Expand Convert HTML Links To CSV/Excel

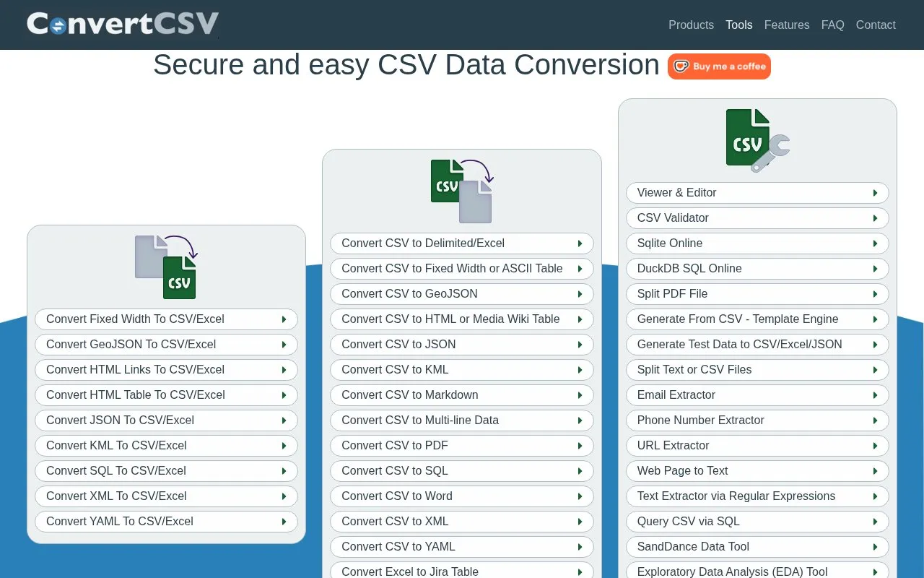(166, 370)
